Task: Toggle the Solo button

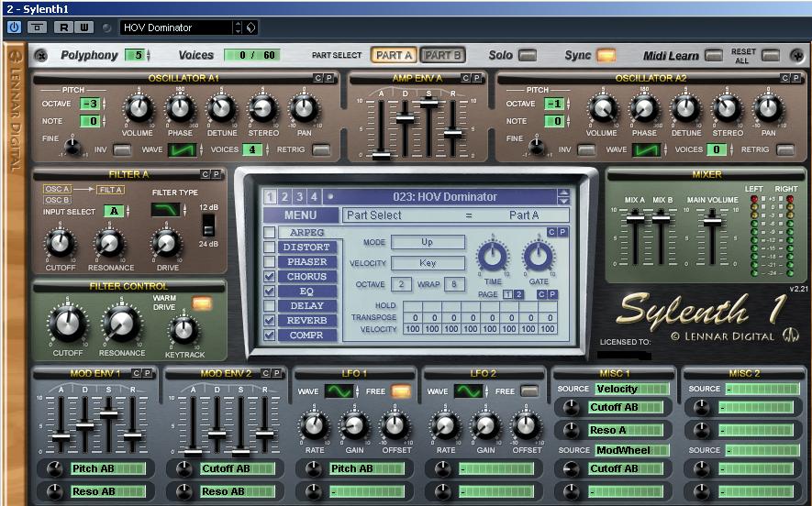Action: (x=528, y=55)
